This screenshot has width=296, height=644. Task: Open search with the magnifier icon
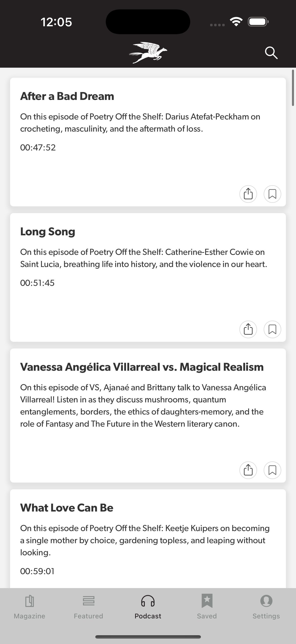tap(271, 53)
